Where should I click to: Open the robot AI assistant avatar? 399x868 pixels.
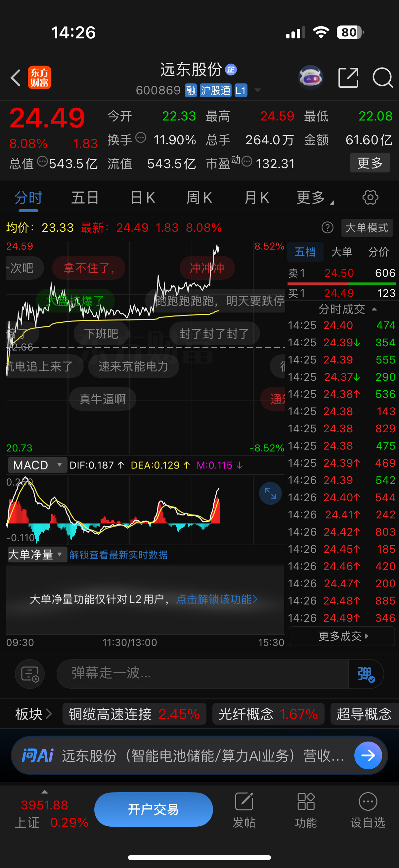[311, 77]
